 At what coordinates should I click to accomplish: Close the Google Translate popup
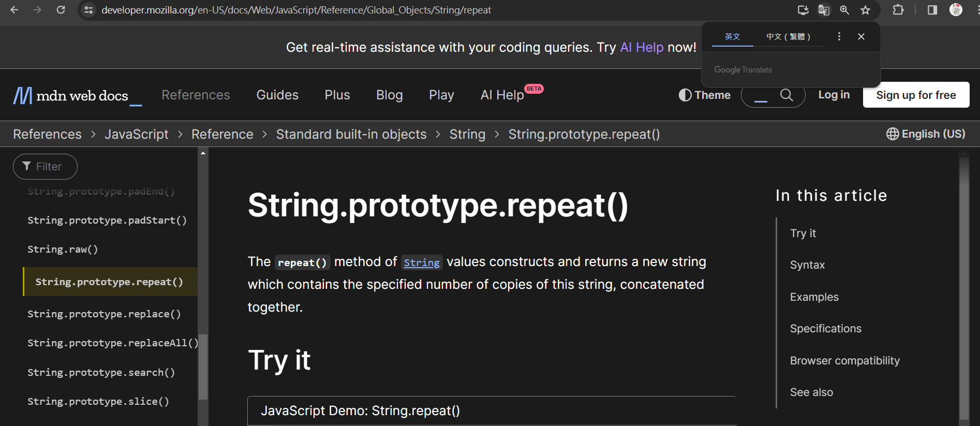point(861,36)
